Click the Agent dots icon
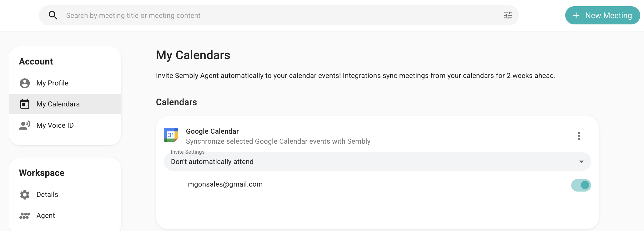Image resolution: width=644 pixels, height=231 pixels. 25,216
